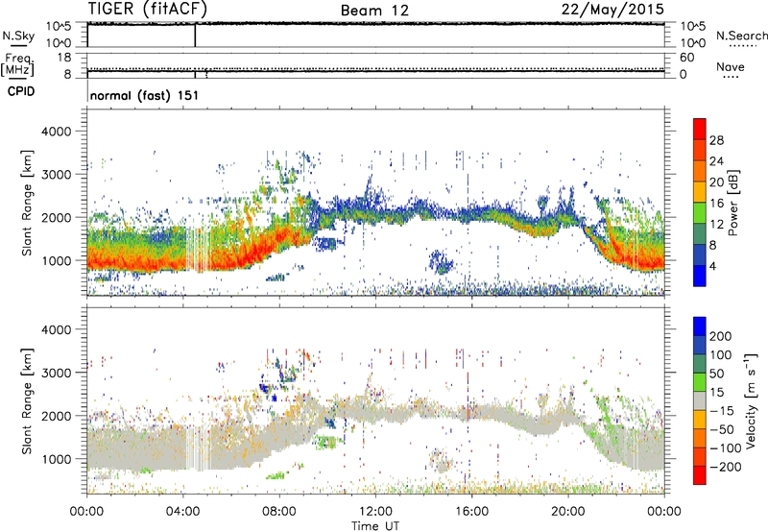768x532 pixels.
Task: Click the 1000 tick in velocity panel
Action: pyautogui.click(x=56, y=459)
